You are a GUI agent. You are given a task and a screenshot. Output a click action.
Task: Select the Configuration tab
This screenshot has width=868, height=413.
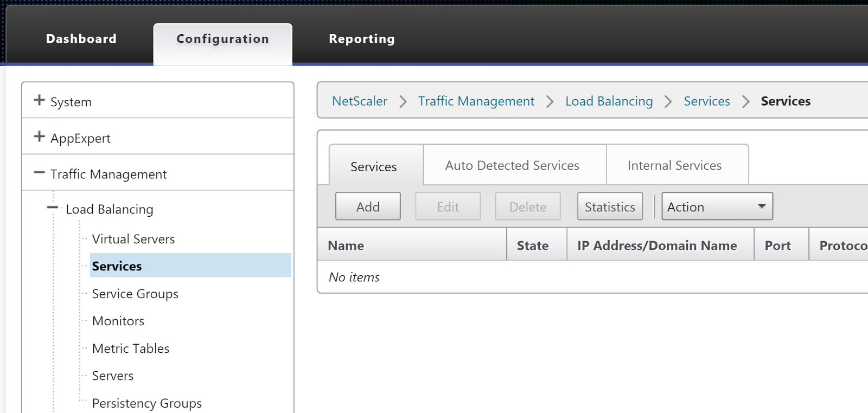point(222,43)
